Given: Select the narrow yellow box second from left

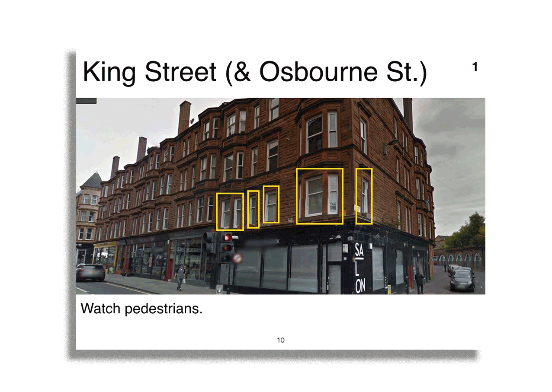Looking at the screenshot, I should pos(254,209).
